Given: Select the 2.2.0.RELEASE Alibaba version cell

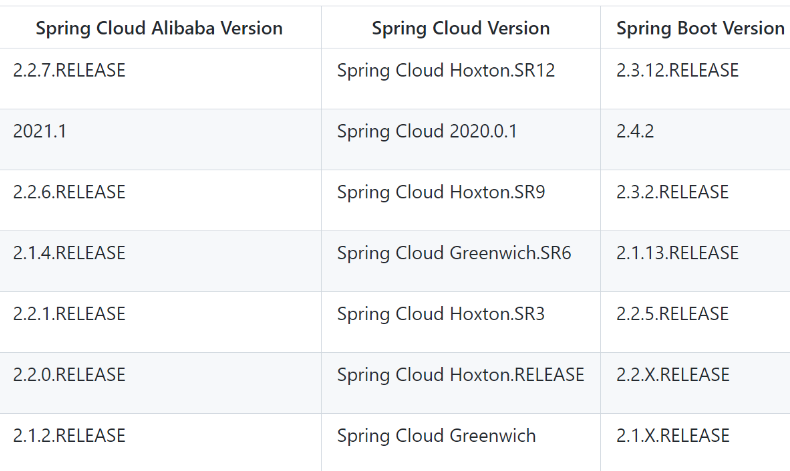Looking at the screenshot, I should 70,375.
